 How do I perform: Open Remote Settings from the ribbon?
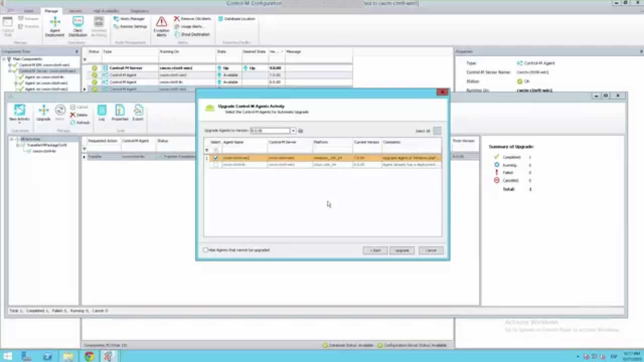coord(131,26)
